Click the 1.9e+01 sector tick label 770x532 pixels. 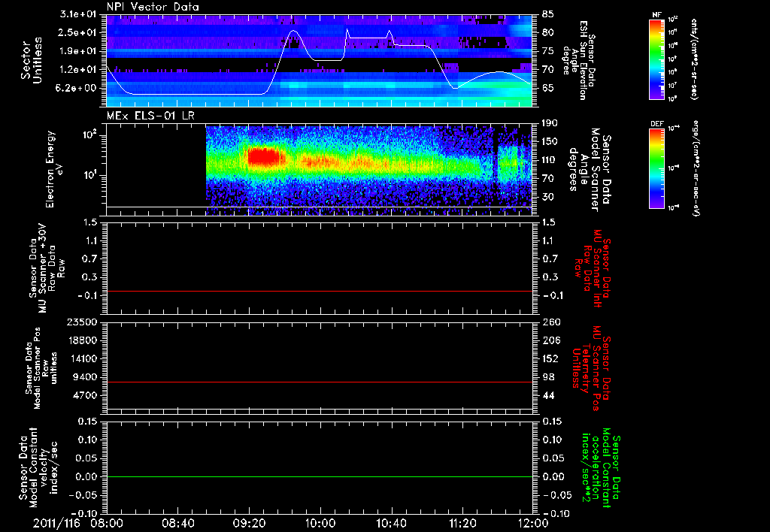click(78, 51)
